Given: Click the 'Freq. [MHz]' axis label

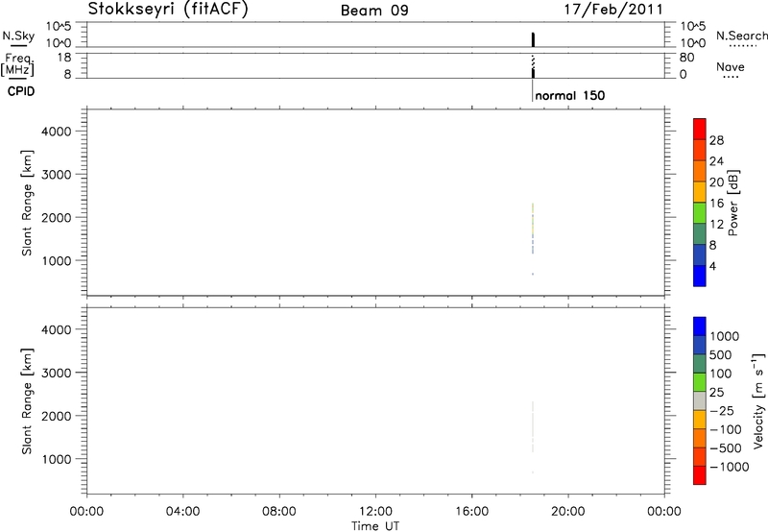Looking at the screenshot, I should coord(17,65).
